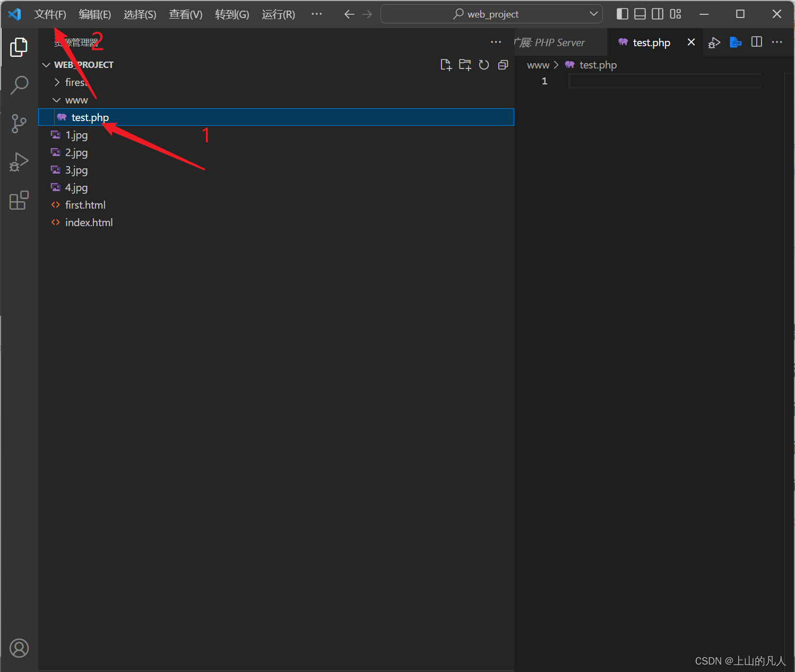Open the Run and Debug view

click(19, 162)
